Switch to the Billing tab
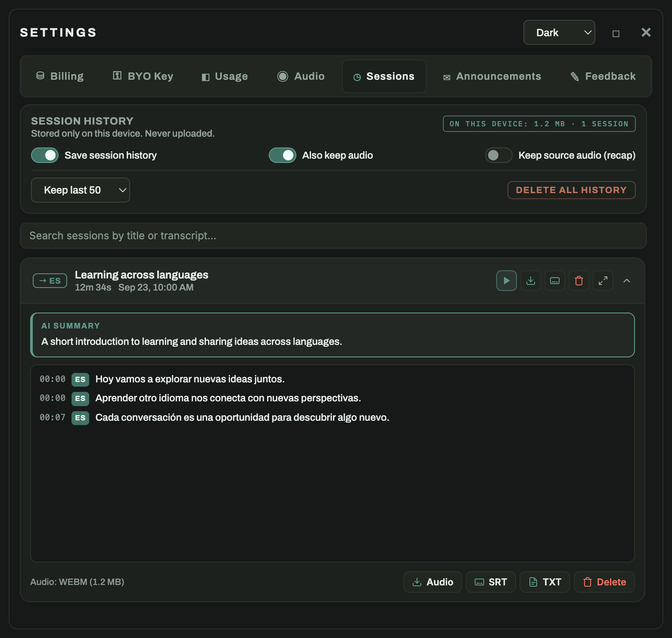 (x=59, y=76)
